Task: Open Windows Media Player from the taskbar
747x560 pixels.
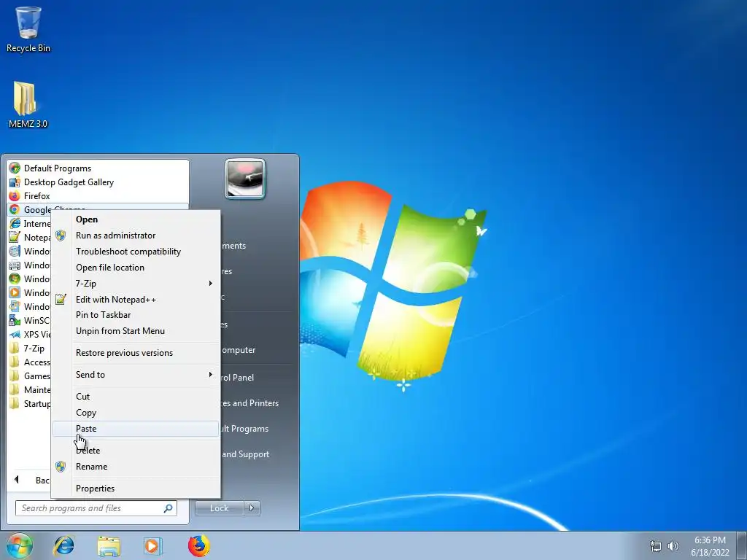Action: (153, 545)
